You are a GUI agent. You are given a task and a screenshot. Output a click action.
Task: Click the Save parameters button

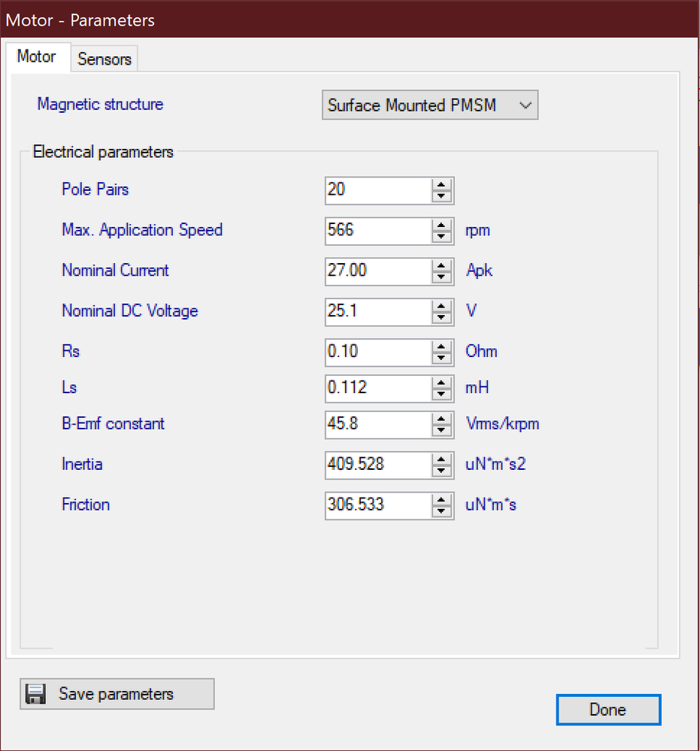point(117,694)
